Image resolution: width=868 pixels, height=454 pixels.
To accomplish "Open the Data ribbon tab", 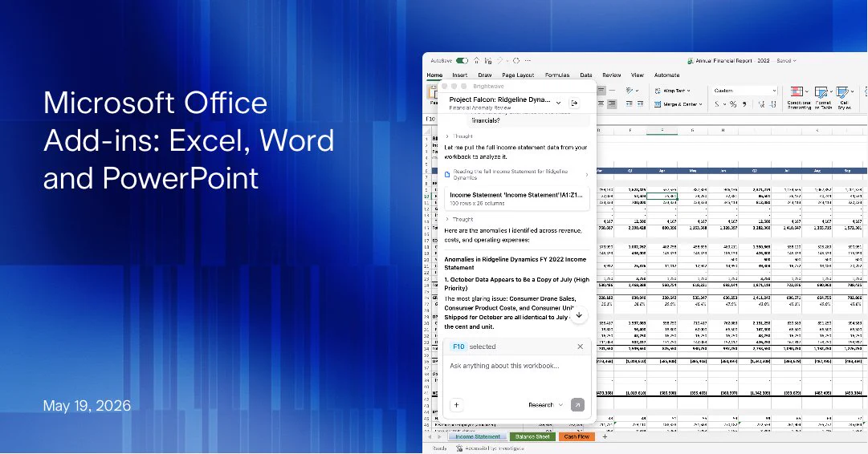I will coord(586,75).
